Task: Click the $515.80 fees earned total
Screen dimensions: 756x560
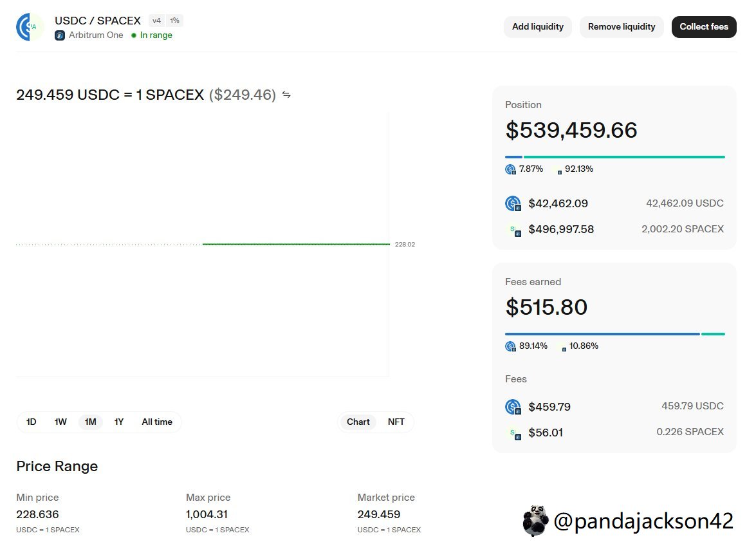Action: 546,307
